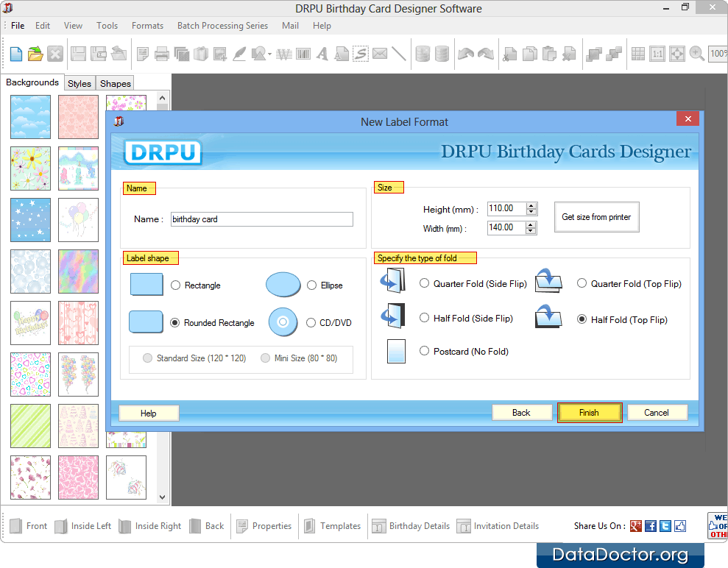Switch to the Shapes tab
Screen dimensions: 728x568
pyautogui.click(x=115, y=84)
